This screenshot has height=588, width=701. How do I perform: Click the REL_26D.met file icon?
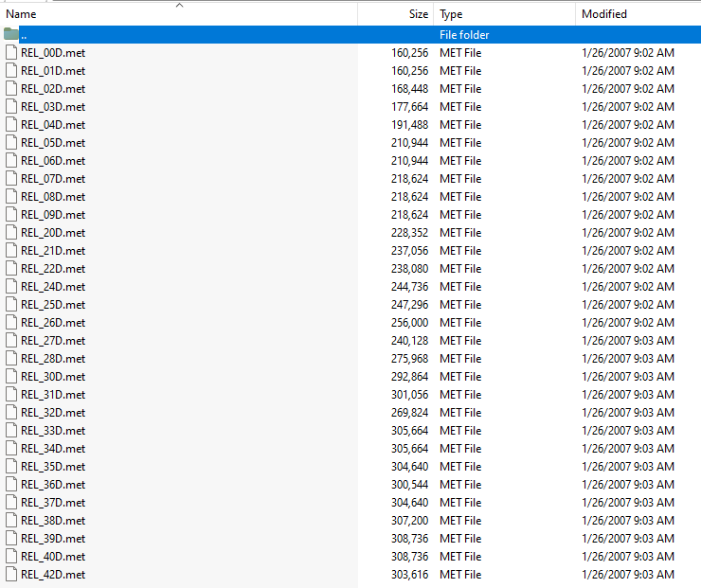point(11,323)
